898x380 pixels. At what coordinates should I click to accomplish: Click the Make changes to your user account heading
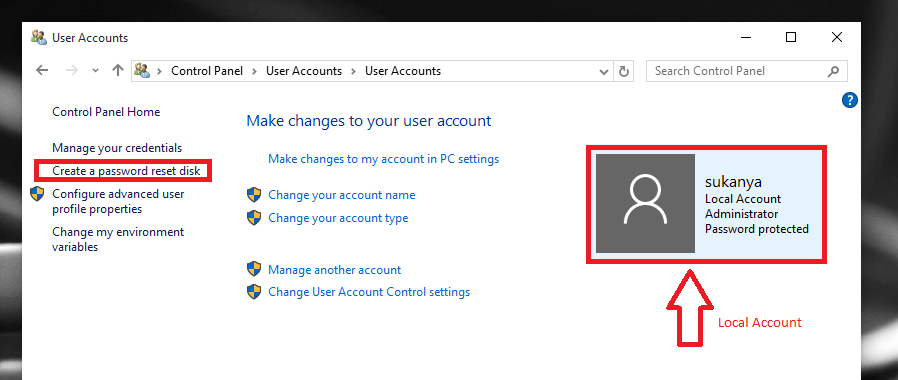(369, 121)
